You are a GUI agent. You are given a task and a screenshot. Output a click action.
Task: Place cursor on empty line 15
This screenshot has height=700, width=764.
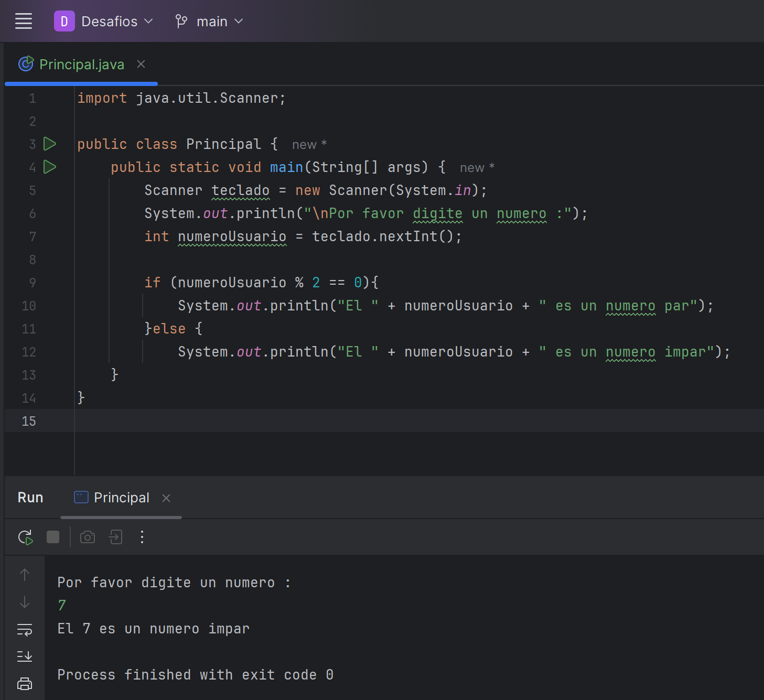point(419,421)
